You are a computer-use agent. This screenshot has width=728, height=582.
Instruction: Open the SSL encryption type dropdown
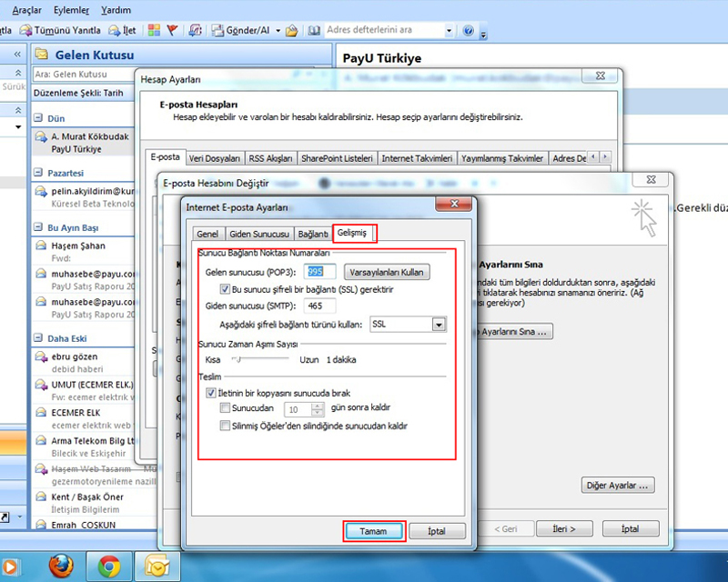coord(439,324)
